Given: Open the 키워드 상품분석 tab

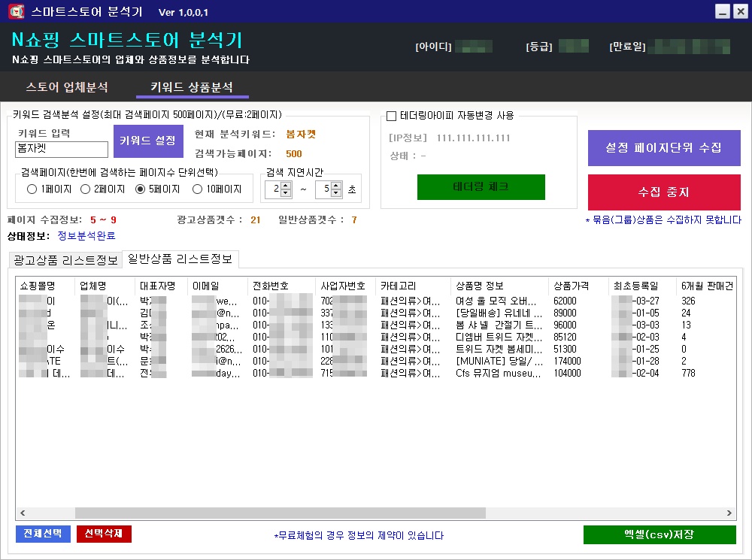Looking at the screenshot, I should pyautogui.click(x=192, y=86).
